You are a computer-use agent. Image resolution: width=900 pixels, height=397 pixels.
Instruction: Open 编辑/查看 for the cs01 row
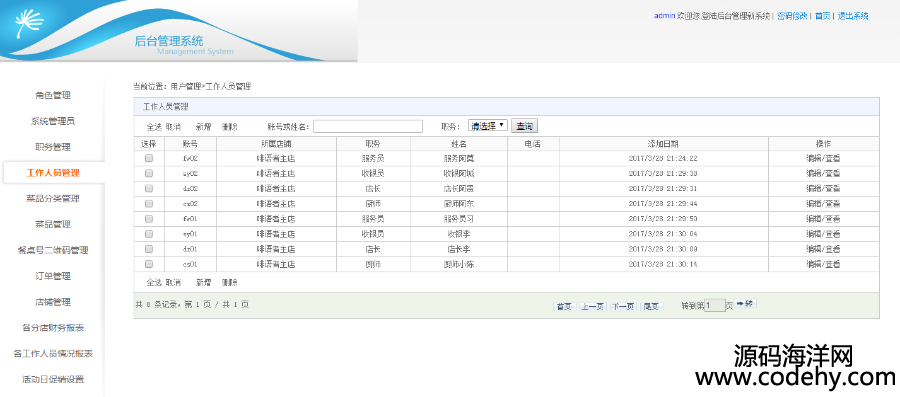click(x=823, y=264)
